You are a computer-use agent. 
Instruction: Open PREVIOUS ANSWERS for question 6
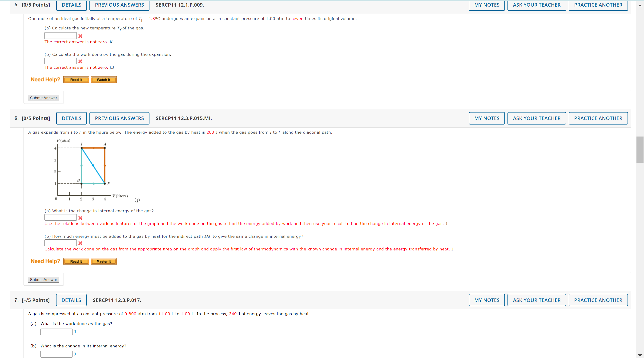pos(119,118)
